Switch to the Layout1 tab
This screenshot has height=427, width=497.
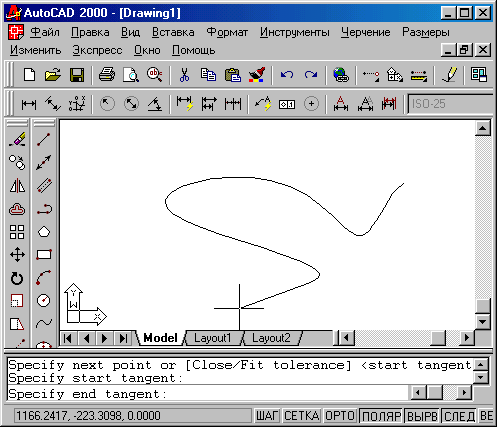tap(212, 338)
